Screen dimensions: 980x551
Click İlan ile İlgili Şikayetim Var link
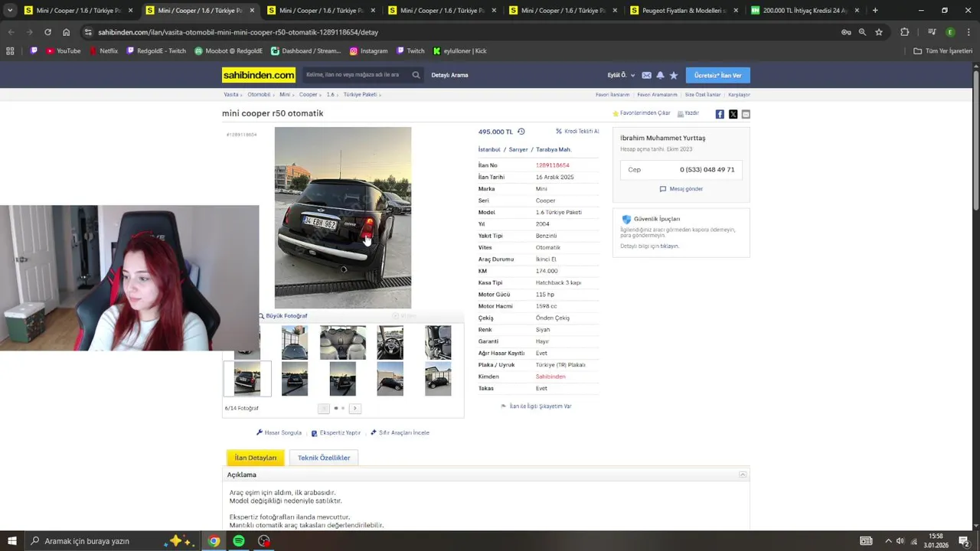click(x=536, y=406)
